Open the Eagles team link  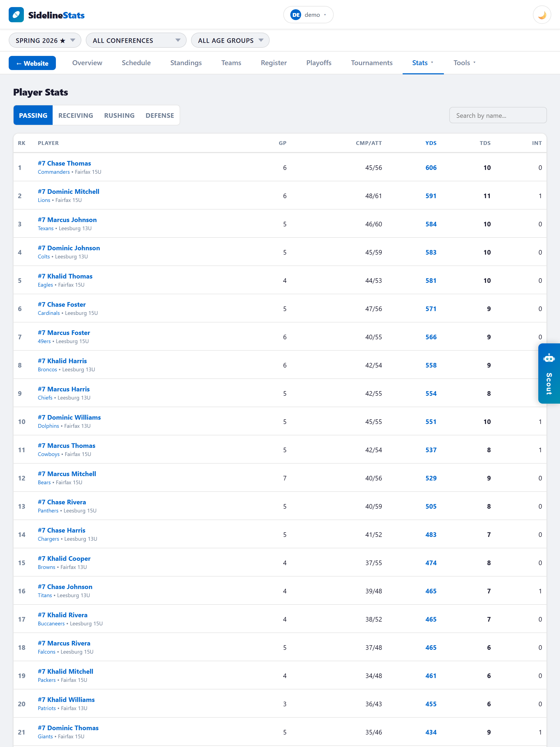click(45, 285)
